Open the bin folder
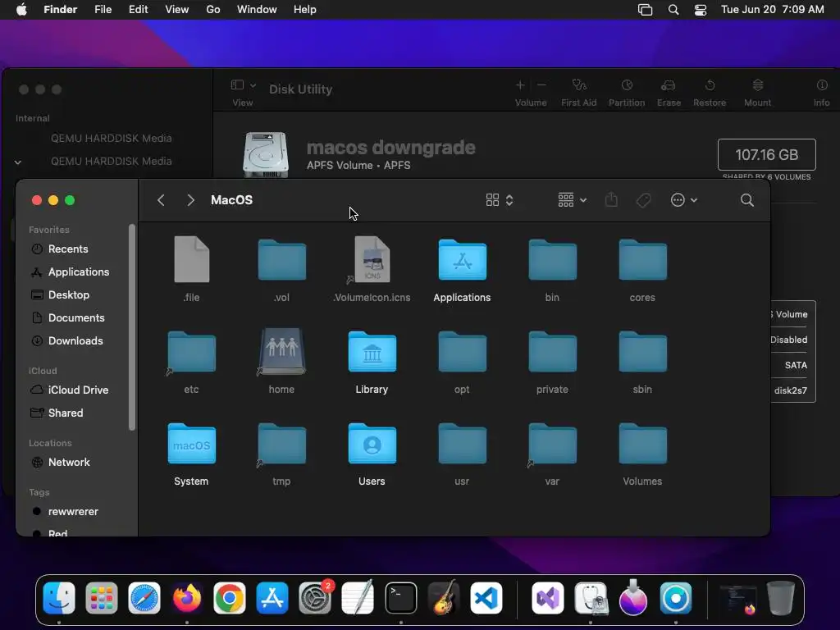 [x=552, y=260]
